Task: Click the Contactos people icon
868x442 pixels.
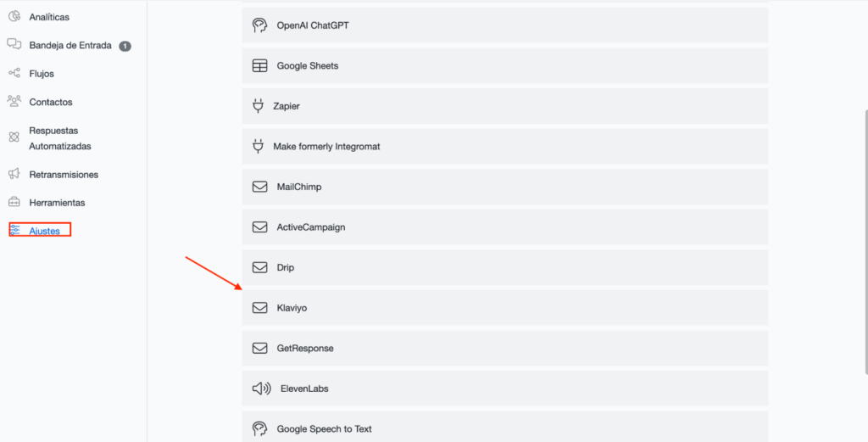Action: click(x=14, y=102)
